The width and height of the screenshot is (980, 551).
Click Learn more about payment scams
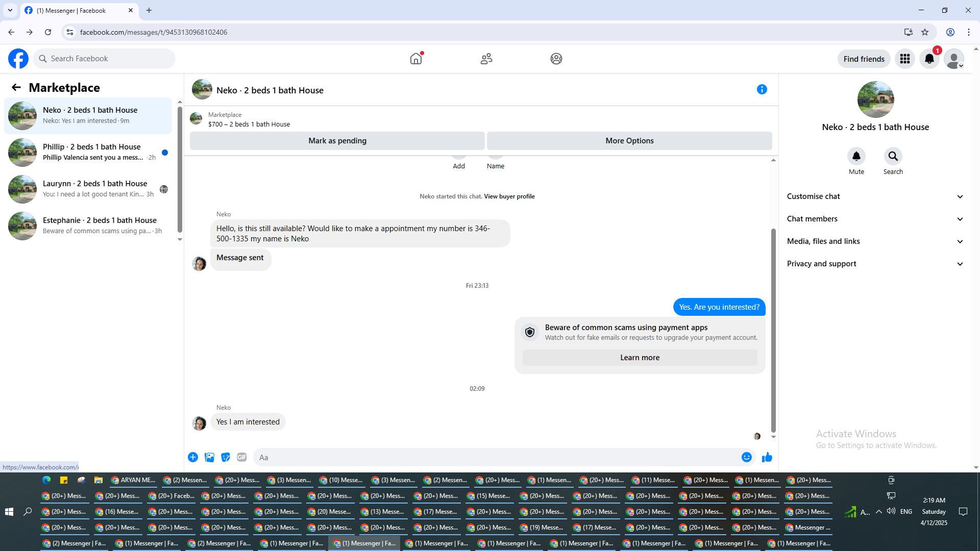[x=640, y=358]
